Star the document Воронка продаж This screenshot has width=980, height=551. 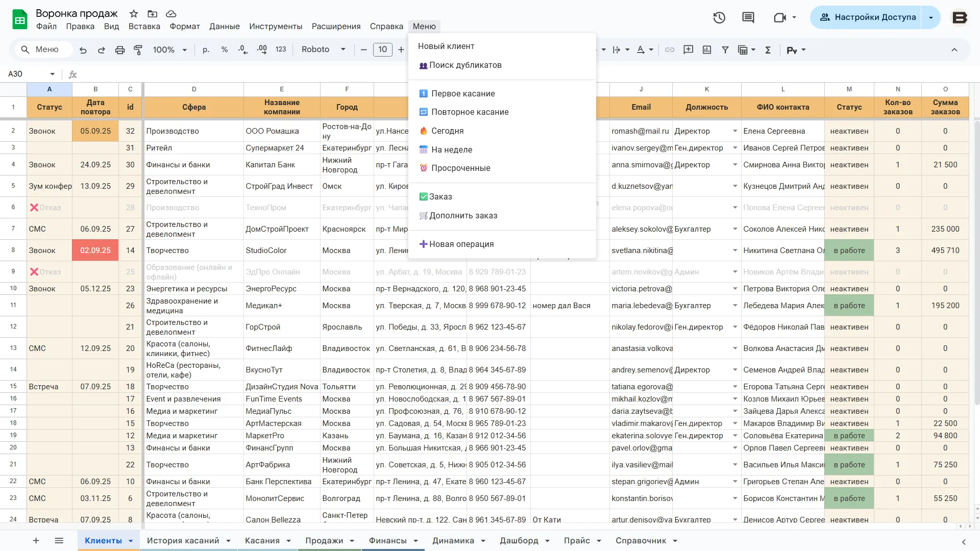(134, 14)
